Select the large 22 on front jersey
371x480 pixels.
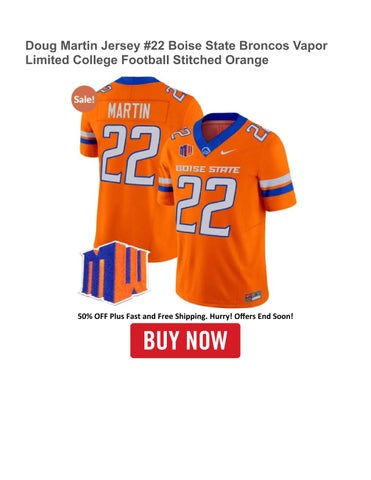point(207,206)
